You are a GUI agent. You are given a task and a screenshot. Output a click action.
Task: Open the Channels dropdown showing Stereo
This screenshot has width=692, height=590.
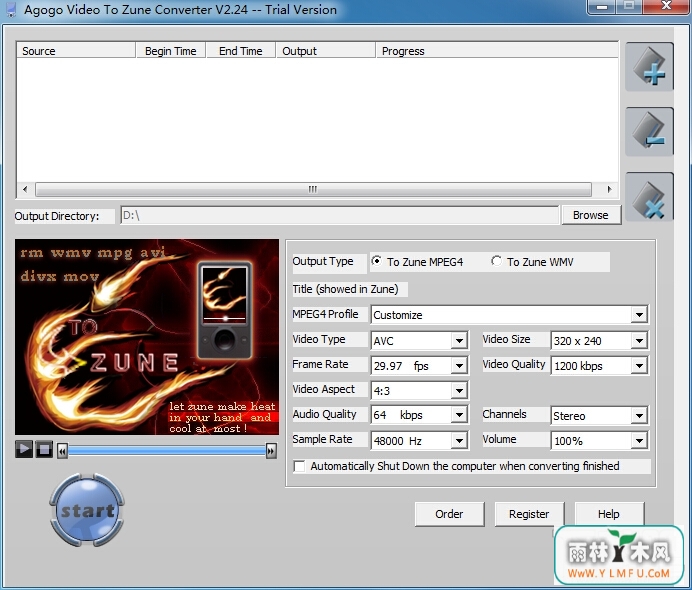pyautogui.click(x=639, y=415)
